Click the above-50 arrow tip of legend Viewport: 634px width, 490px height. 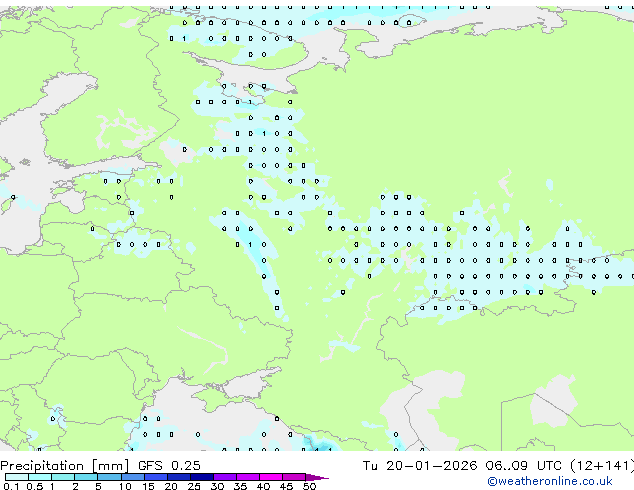tap(317, 477)
